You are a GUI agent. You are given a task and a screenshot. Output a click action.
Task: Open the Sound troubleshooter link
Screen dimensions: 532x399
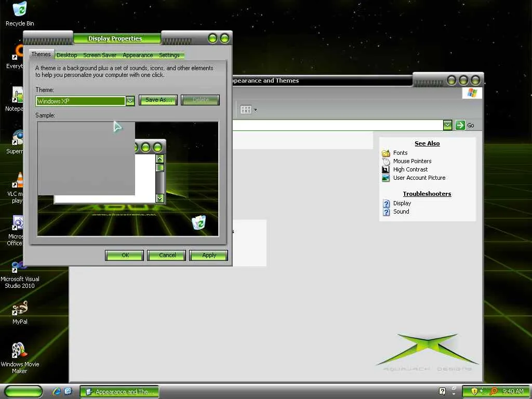click(x=401, y=211)
